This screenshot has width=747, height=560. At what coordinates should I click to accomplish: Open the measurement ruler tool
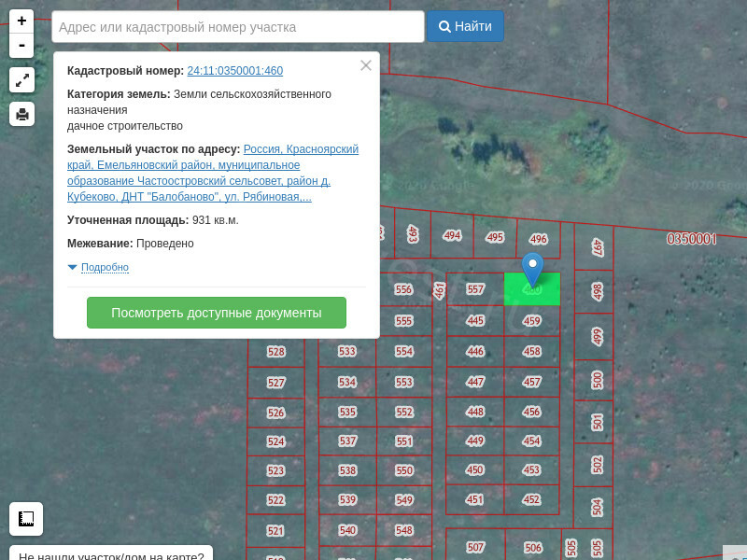point(26,519)
